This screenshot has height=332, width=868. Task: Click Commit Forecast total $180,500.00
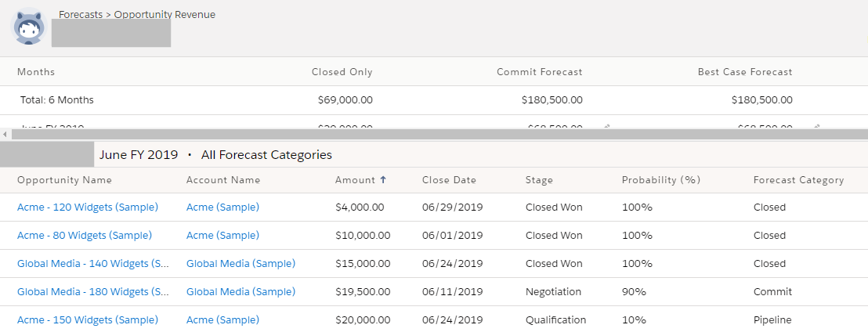tap(552, 100)
